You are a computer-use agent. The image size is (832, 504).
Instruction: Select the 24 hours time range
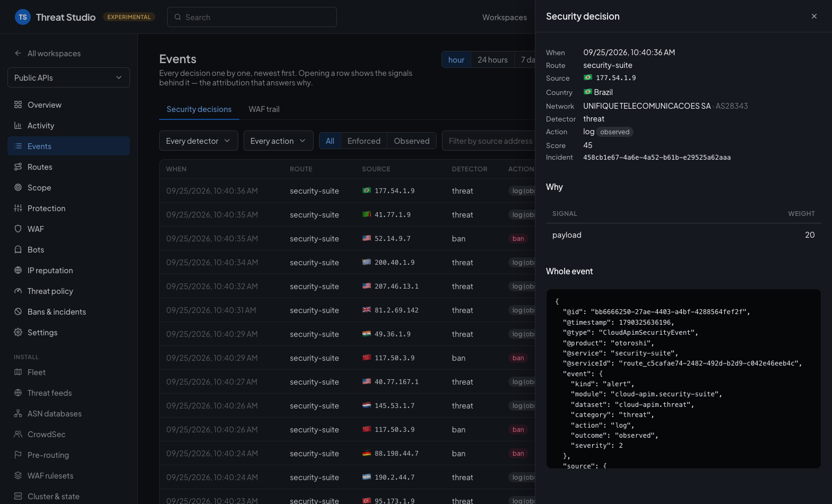click(x=492, y=59)
